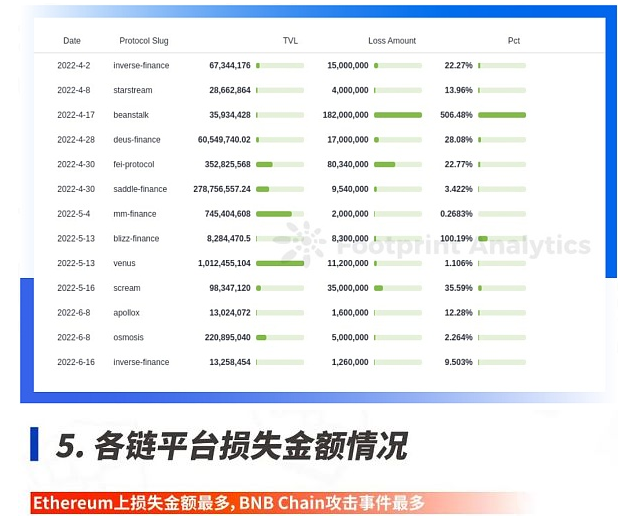Select date cell 2022-4-17
Viewport: 626px width, 516px height.
(x=76, y=115)
